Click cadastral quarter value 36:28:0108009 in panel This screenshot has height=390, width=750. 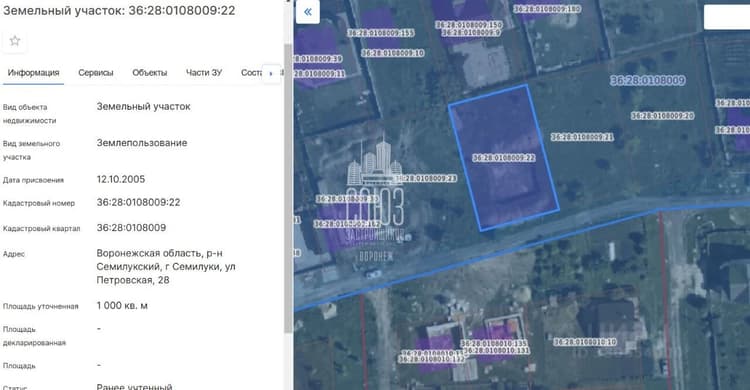click(131, 228)
